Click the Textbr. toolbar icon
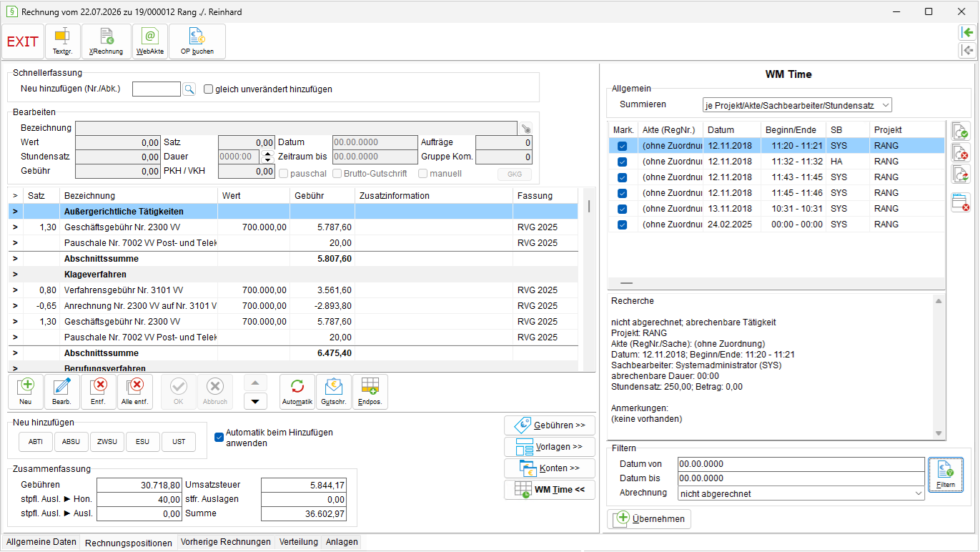The width and height of the screenshot is (980, 552). point(63,41)
